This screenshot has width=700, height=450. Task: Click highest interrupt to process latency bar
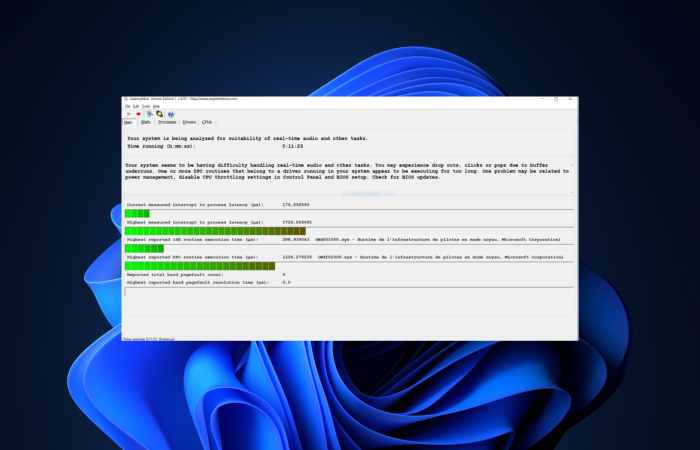pyautogui.click(x=349, y=231)
